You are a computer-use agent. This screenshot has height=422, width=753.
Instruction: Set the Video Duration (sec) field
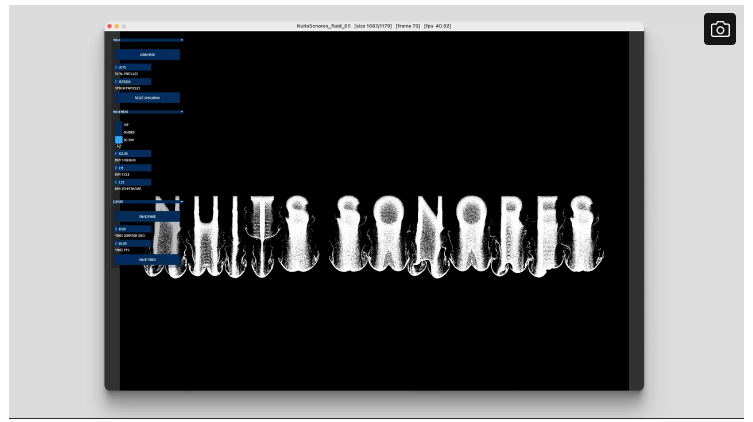tap(133, 229)
